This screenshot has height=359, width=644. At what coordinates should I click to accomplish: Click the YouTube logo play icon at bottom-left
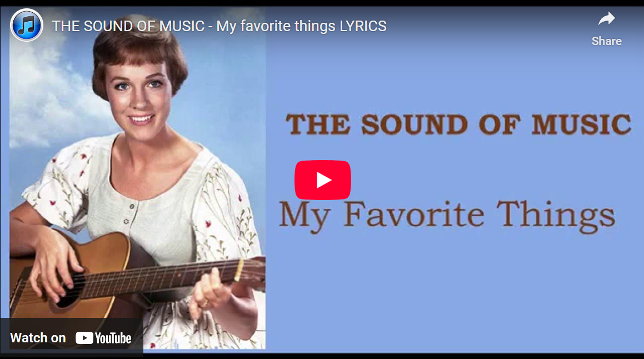84,338
